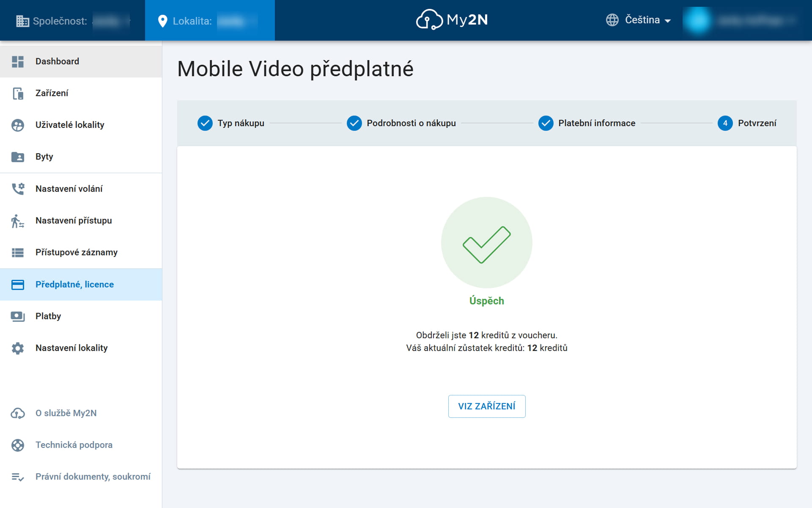812x508 pixels.
Task: Click the Nastavení přístupu walking person icon
Action: pyautogui.click(x=18, y=221)
